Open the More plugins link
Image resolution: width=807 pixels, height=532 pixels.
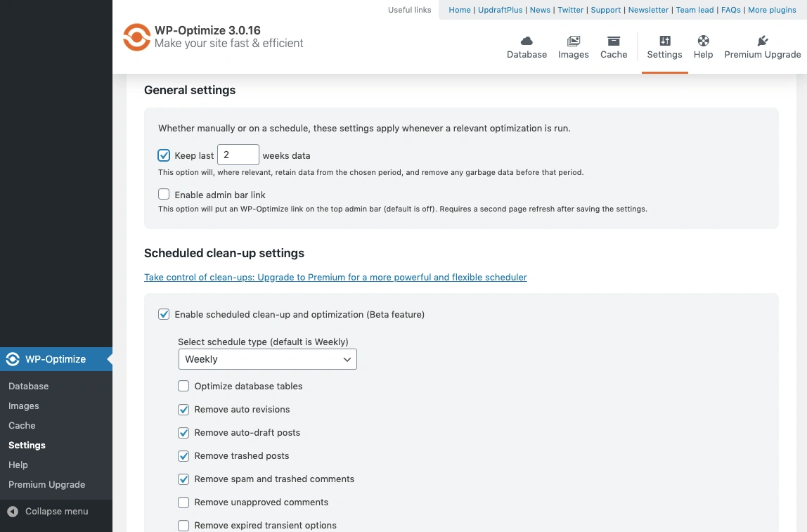pyautogui.click(x=772, y=10)
